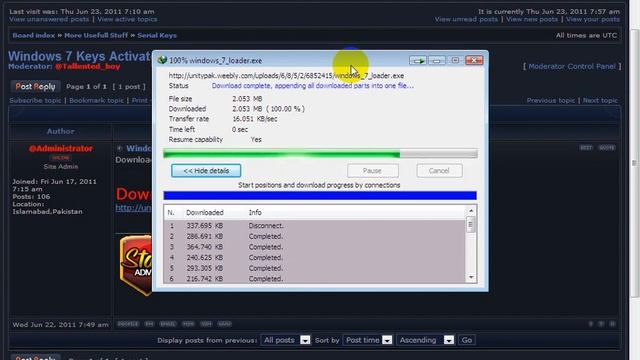Click the browser page vertical scrollbar
Screen dimensions: 640x360
pos(635,163)
